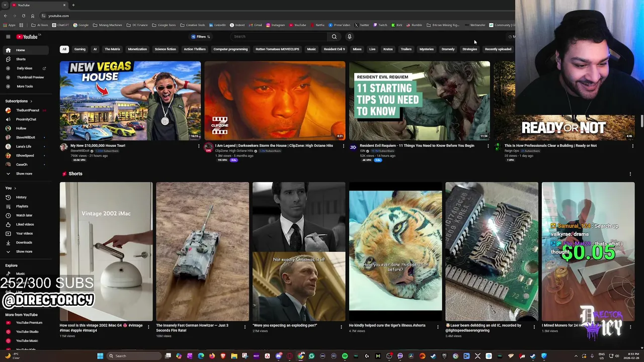Reload the page with browser refresh icon
This screenshot has width=644, height=362.
(23, 16)
